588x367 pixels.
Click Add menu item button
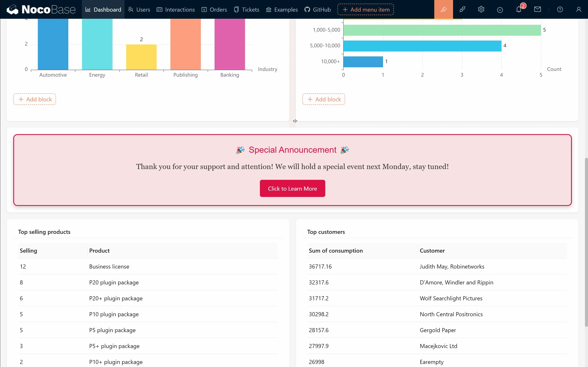point(366,9)
